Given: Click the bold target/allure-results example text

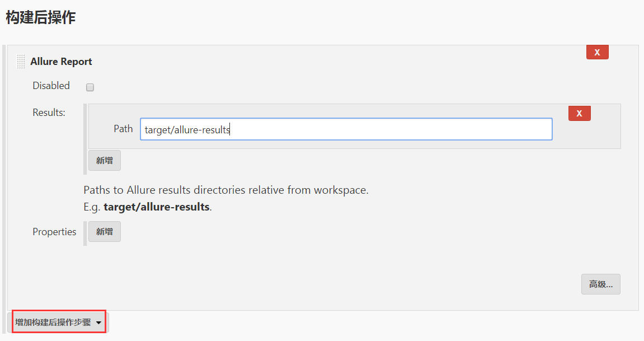Looking at the screenshot, I should (156, 207).
